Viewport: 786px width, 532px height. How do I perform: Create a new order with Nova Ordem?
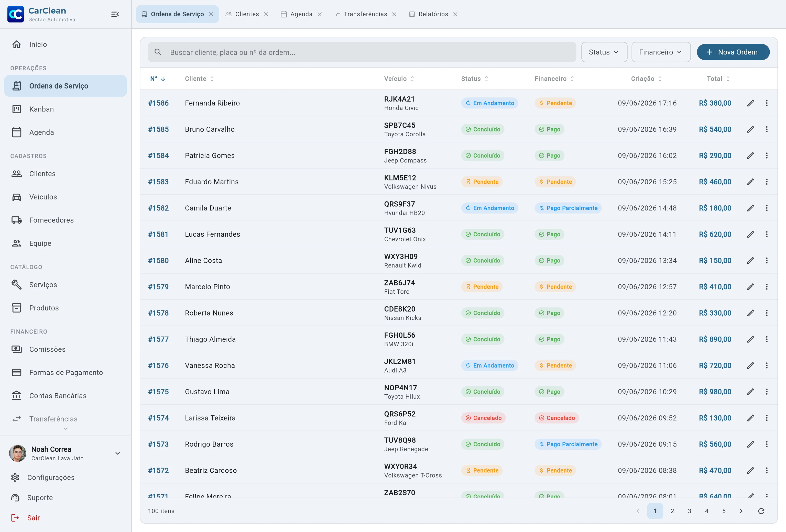[x=733, y=52]
